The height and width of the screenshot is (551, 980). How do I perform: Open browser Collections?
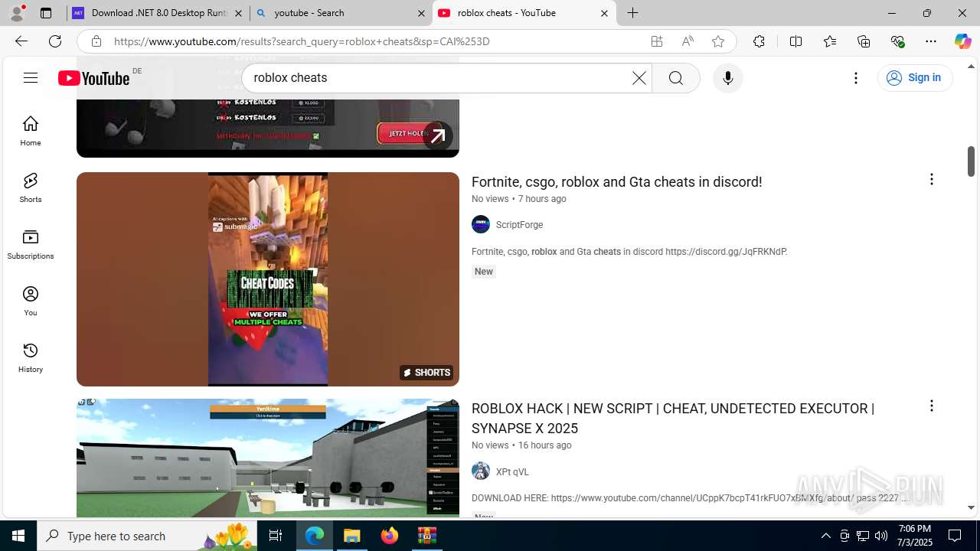pos(864,41)
